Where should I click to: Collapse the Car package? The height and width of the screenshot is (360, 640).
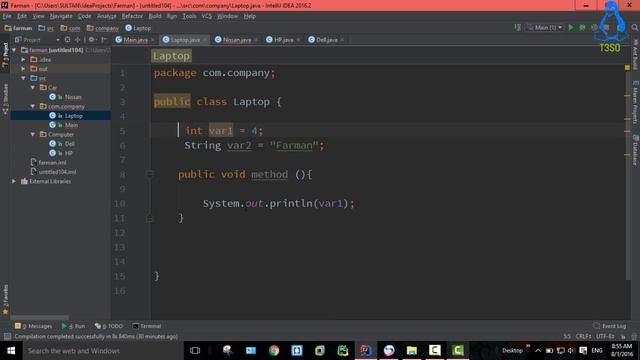coord(33,88)
